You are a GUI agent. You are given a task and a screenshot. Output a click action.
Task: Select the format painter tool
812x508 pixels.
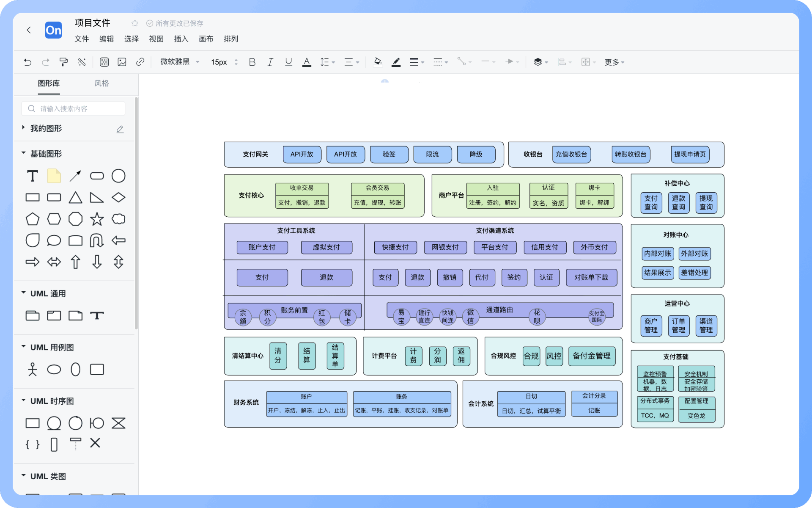63,62
